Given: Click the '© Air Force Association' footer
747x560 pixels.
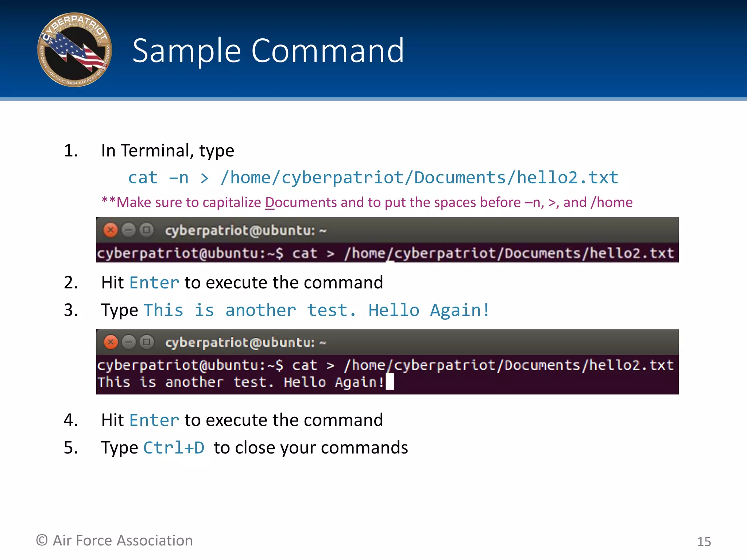Looking at the screenshot, I should pyautogui.click(x=115, y=540).
